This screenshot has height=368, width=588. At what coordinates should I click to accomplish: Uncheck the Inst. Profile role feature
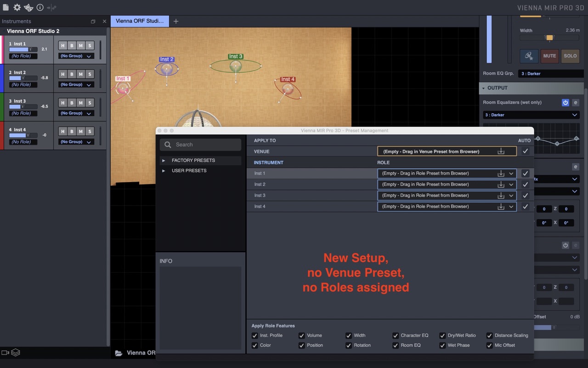(x=255, y=335)
